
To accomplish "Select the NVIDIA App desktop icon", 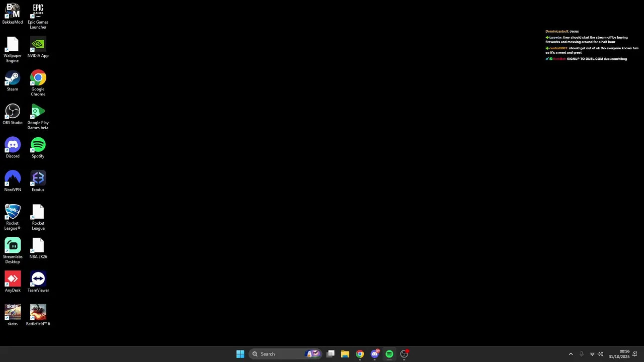I will [38, 47].
